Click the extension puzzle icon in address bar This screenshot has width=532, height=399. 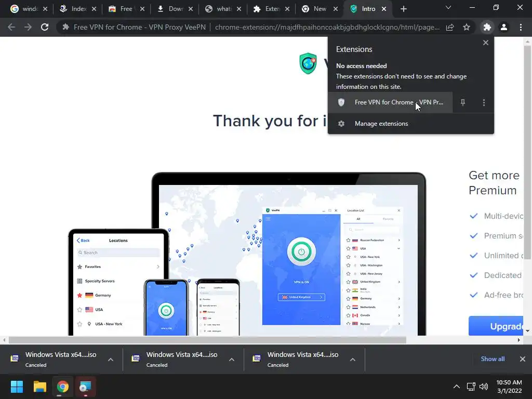click(x=66, y=27)
